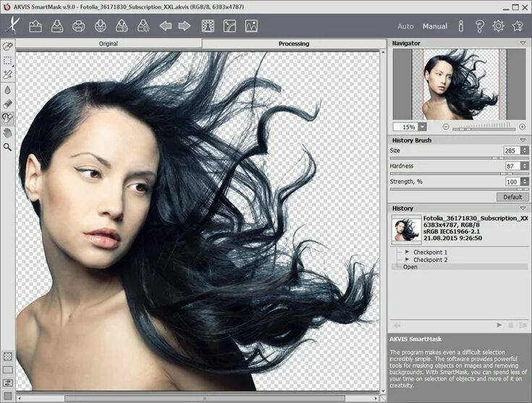Click the globe publish icon in top toolbar
Image resolution: width=532 pixels, height=403 pixels.
(x=101, y=26)
